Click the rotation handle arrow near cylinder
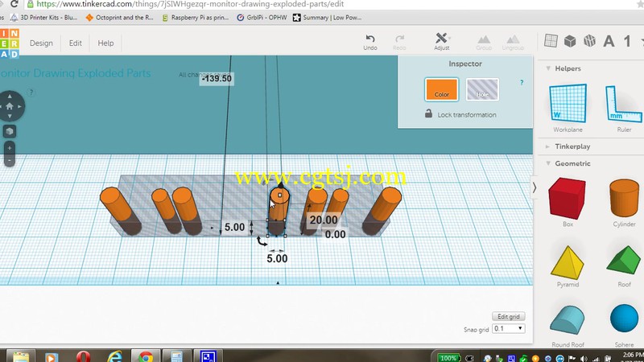Image resolution: width=644 pixels, height=362 pixels. pyautogui.click(x=261, y=241)
